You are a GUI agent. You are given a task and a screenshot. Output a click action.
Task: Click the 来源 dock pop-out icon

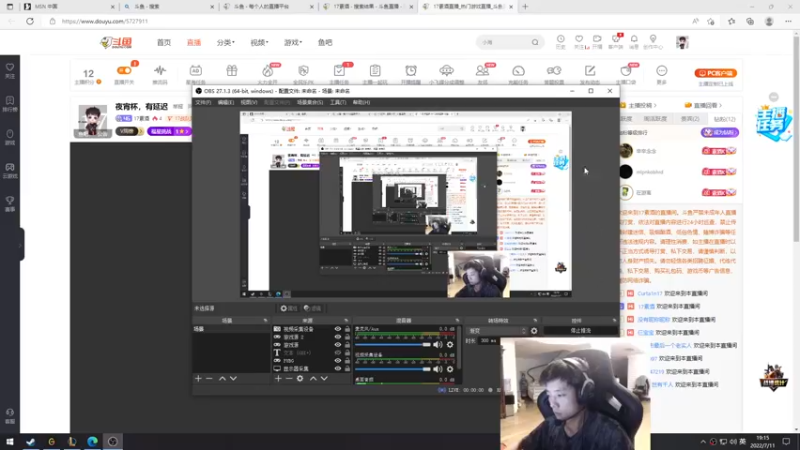click(346, 320)
